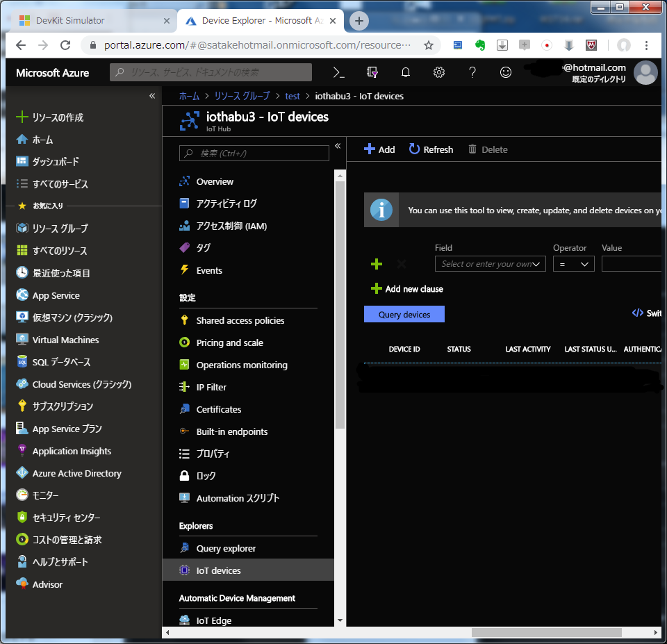Sort by DEVICE ID column header
This screenshot has width=667, height=644.
click(x=404, y=349)
